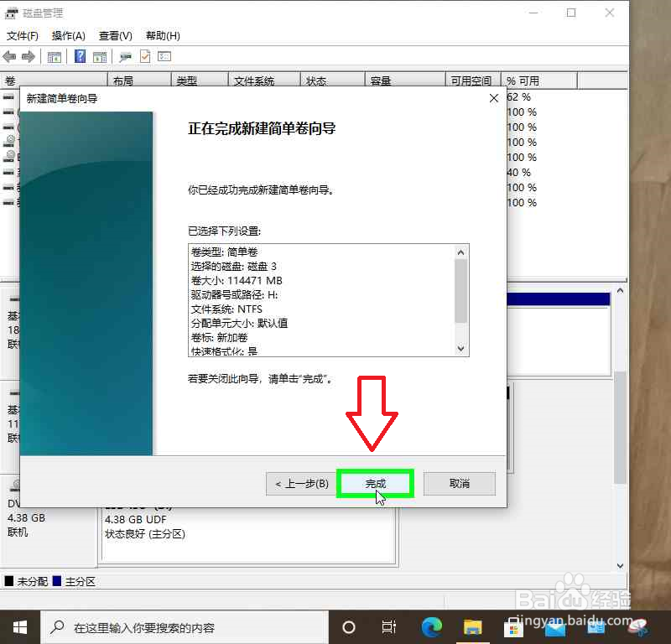Cancel the wizard with 取消 button

(x=460, y=484)
